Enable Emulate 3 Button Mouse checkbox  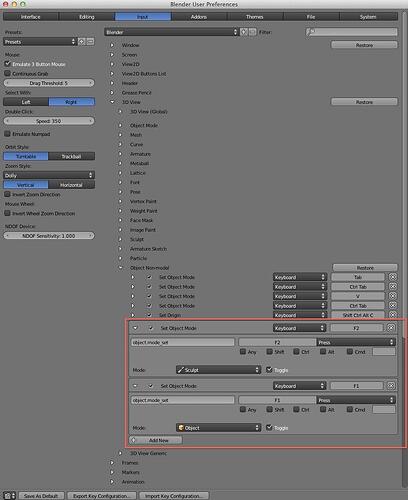7,64
